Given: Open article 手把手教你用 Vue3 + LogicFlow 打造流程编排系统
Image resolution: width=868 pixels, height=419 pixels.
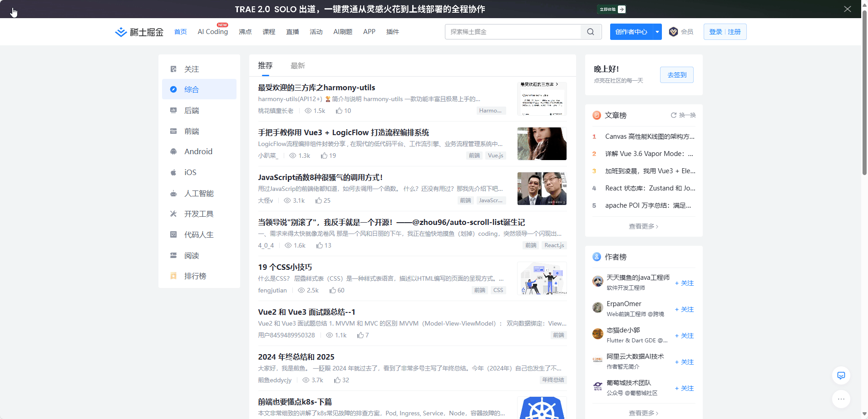Looking at the screenshot, I should click(x=344, y=132).
